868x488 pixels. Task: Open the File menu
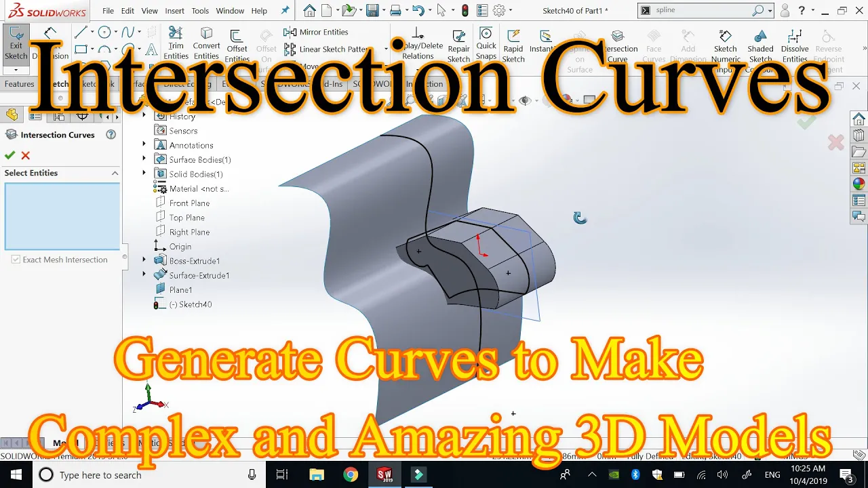point(108,11)
